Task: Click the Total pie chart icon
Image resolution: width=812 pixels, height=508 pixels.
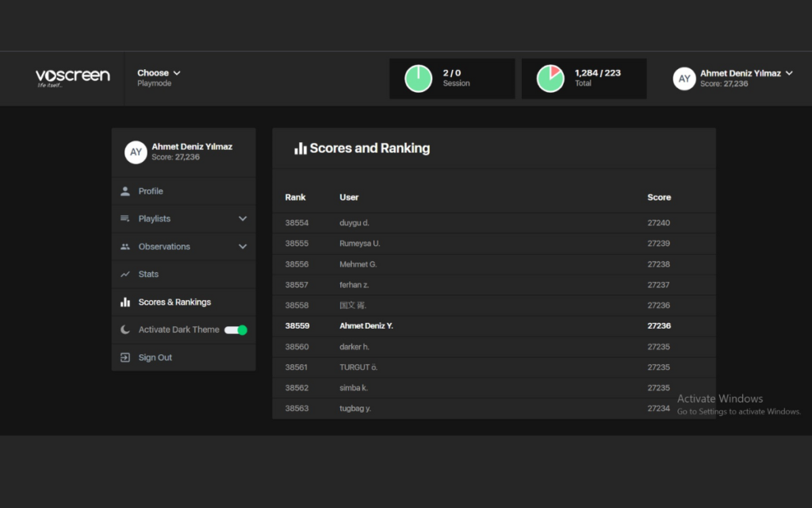Action: 550,79
